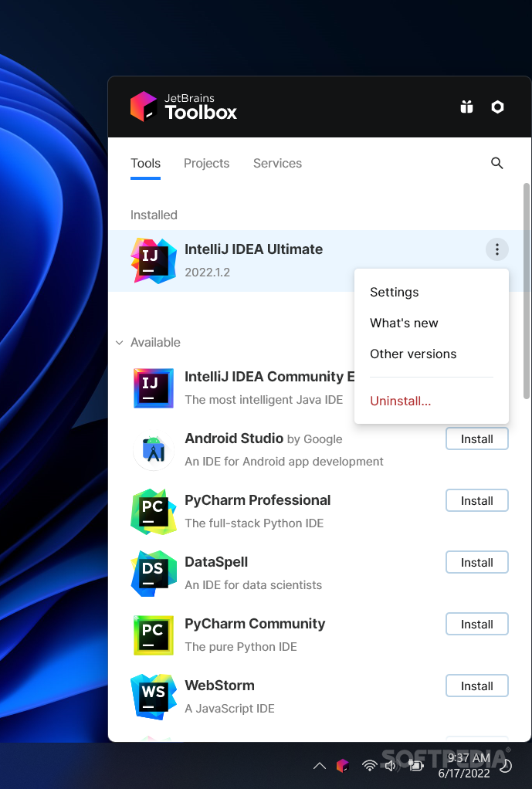Install WebStorm
The image size is (532, 789).
click(476, 686)
